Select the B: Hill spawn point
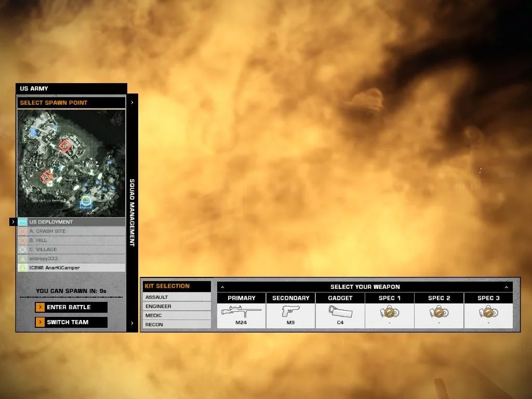Image resolution: width=532 pixels, height=399 pixels. click(71, 240)
